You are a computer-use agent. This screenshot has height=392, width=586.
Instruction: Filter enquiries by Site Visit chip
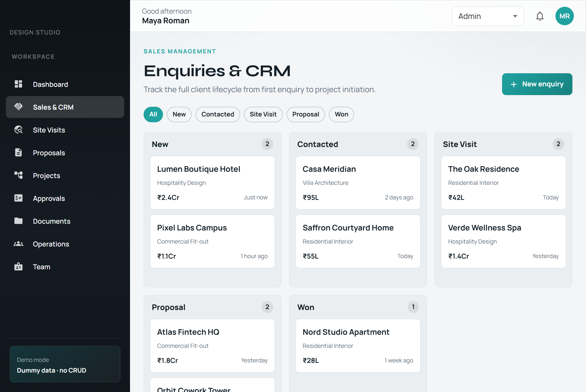click(x=263, y=114)
